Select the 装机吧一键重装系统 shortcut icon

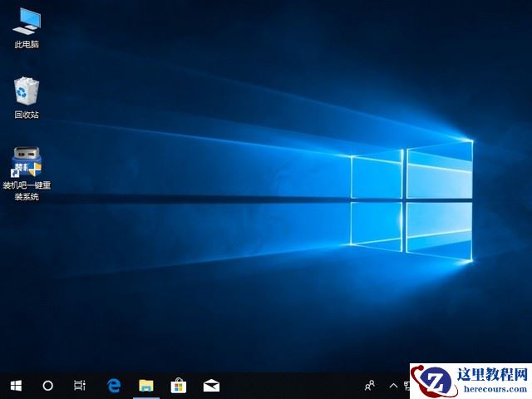pos(27,161)
